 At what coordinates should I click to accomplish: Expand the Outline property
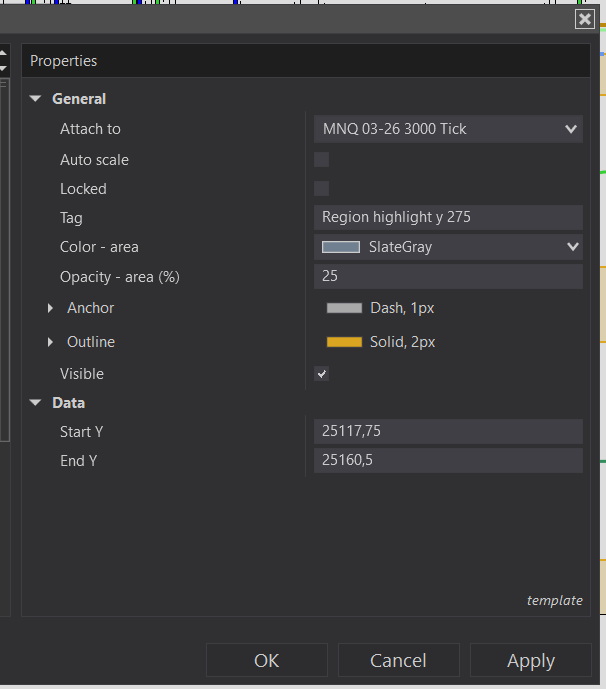click(x=50, y=342)
